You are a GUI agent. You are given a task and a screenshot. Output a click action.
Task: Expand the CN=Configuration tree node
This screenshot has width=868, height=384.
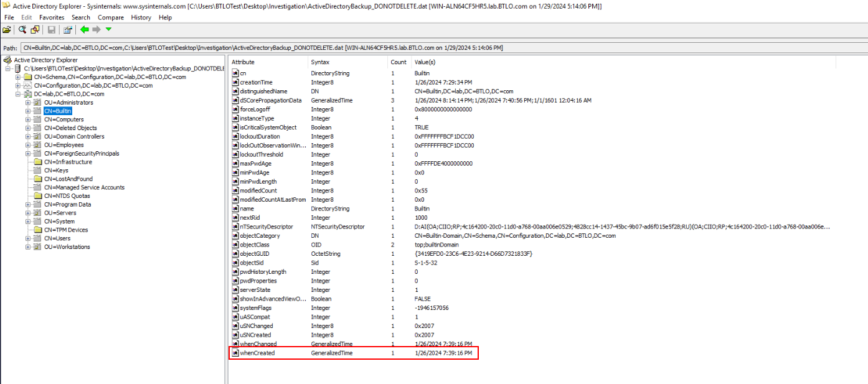pyautogui.click(x=19, y=85)
